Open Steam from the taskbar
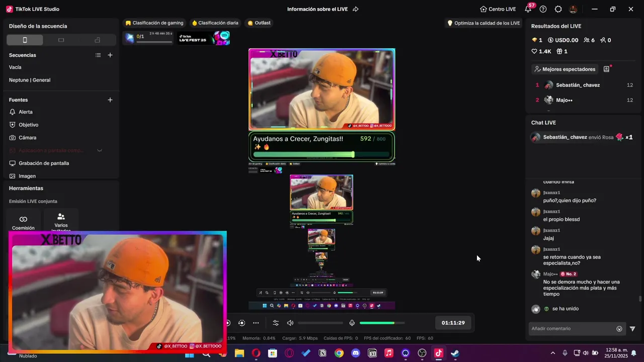The image size is (644, 362). pos(455,353)
